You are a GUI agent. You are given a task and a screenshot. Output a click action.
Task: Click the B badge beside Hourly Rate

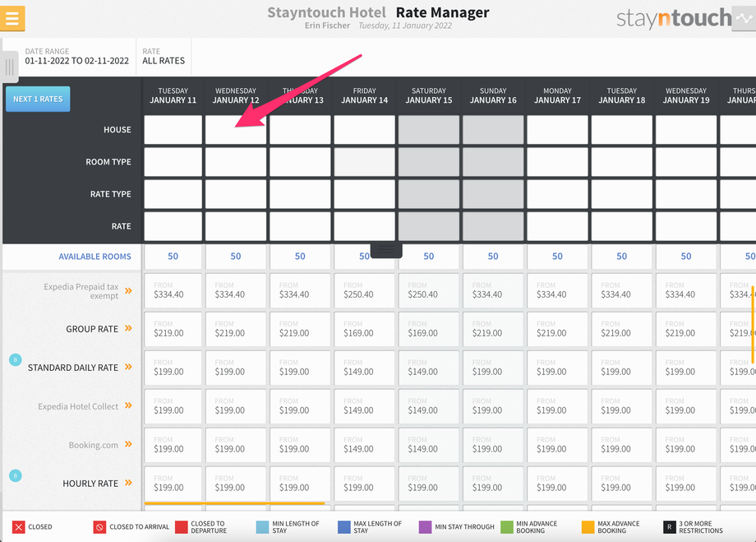point(16,475)
